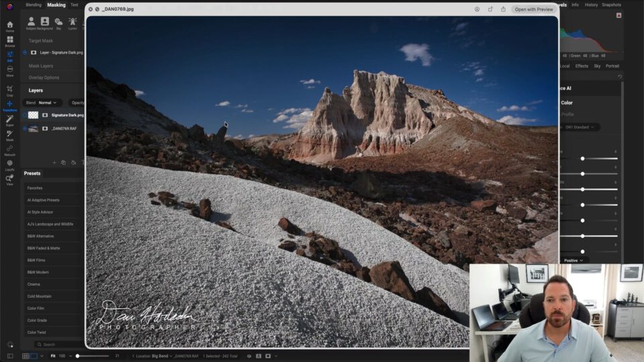Toggle visibility of _DAN0769.RAF layer
The image size is (644, 362).
pyautogui.click(x=25, y=129)
